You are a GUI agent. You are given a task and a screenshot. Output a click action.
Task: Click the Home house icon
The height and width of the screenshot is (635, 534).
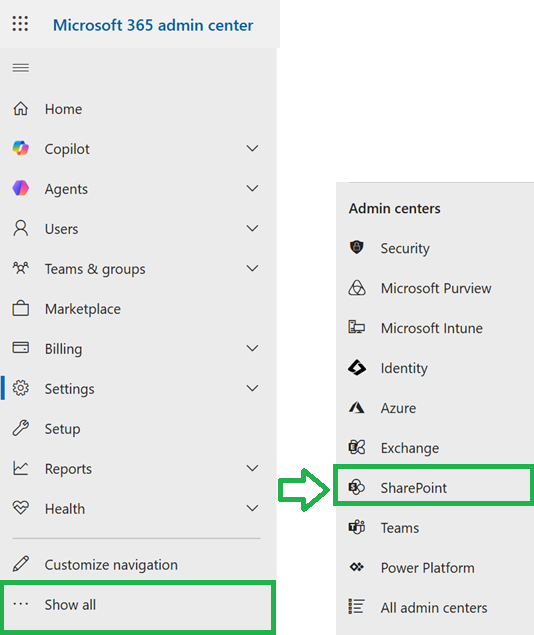click(21, 109)
